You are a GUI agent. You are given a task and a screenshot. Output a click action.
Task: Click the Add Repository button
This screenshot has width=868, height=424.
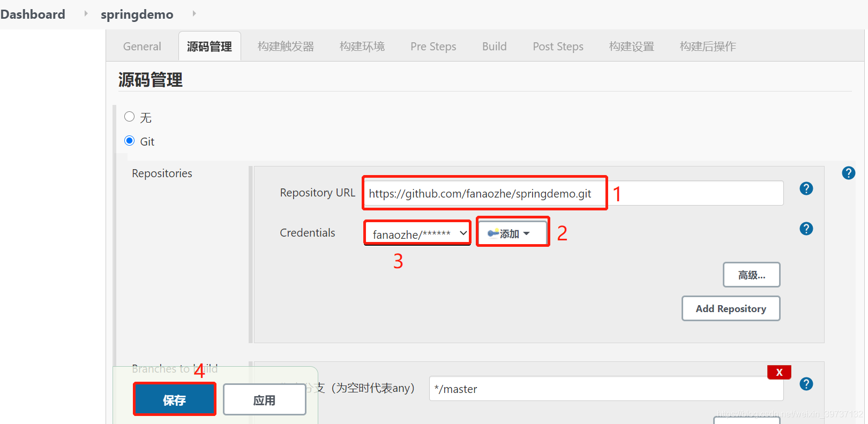731,308
